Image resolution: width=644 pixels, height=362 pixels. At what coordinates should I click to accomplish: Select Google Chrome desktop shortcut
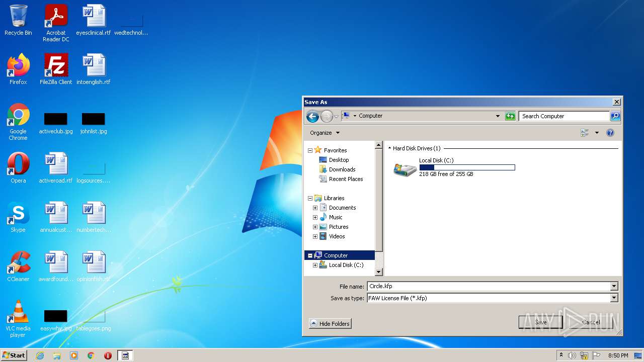pyautogui.click(x=18, y=122)
